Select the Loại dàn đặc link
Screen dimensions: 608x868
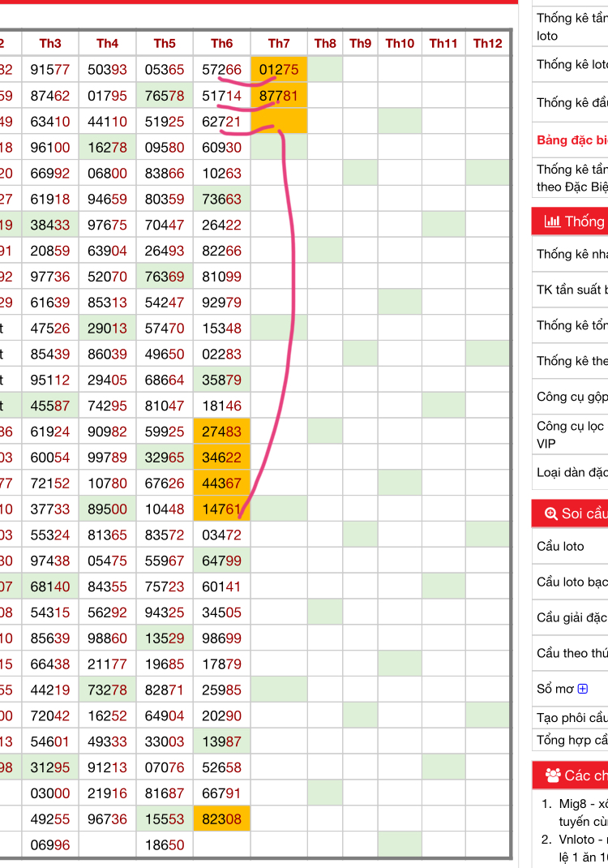572,472
